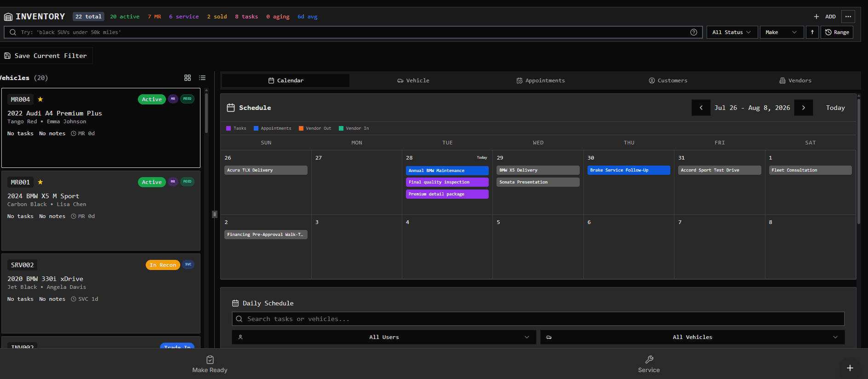This screenshot has width=868, height=379.
Task: Open Accord Sport Test Drive event
Action: [x=720, y=170]
